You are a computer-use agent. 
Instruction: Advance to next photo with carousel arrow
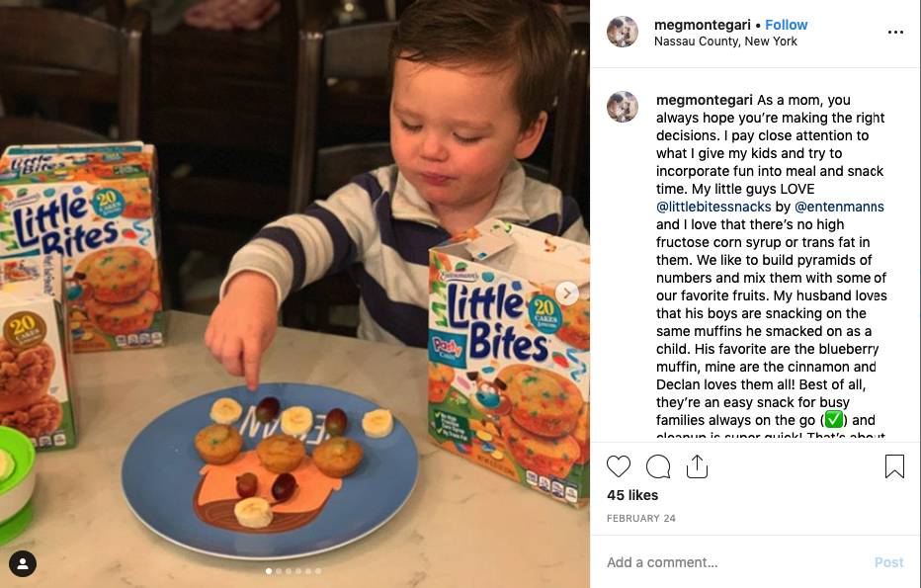click(567, 294)
